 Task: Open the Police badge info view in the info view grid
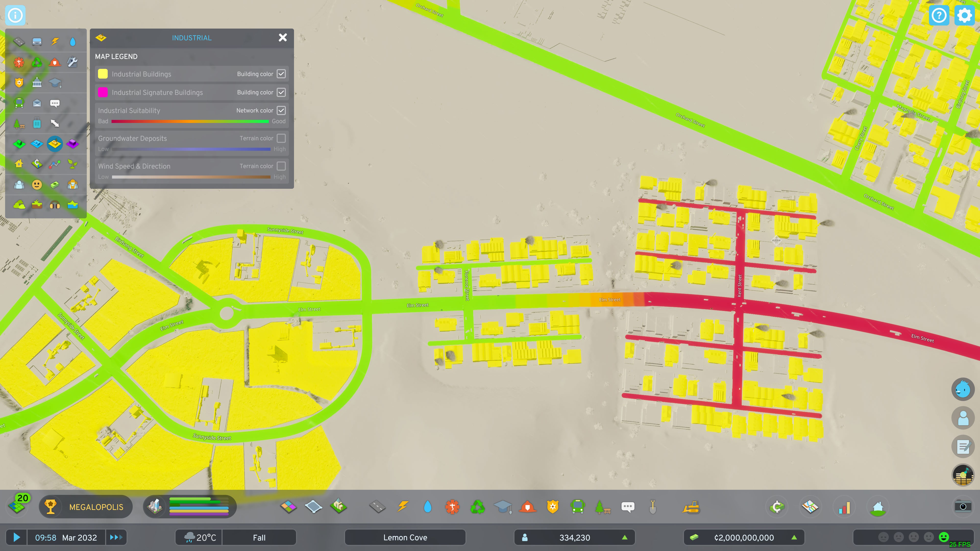click(x=19, y=82)
